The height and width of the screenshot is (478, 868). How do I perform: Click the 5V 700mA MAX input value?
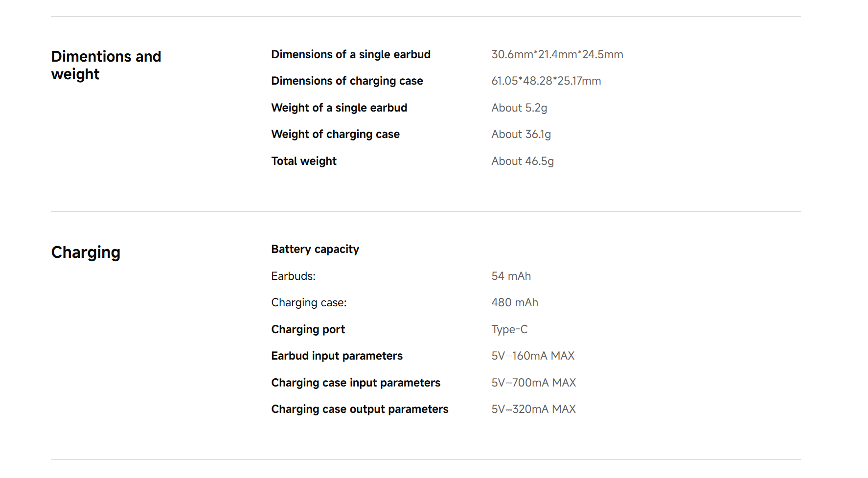point(533,383)
